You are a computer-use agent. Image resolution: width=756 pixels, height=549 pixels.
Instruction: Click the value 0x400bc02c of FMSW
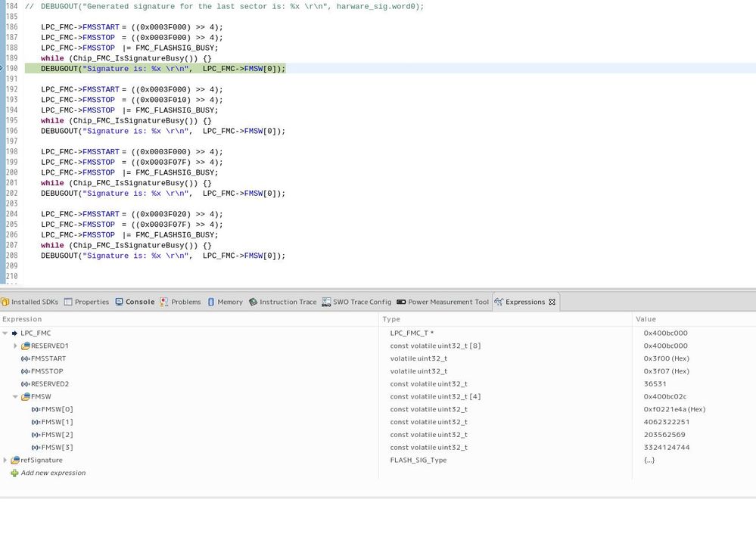[x=665, y=397]
